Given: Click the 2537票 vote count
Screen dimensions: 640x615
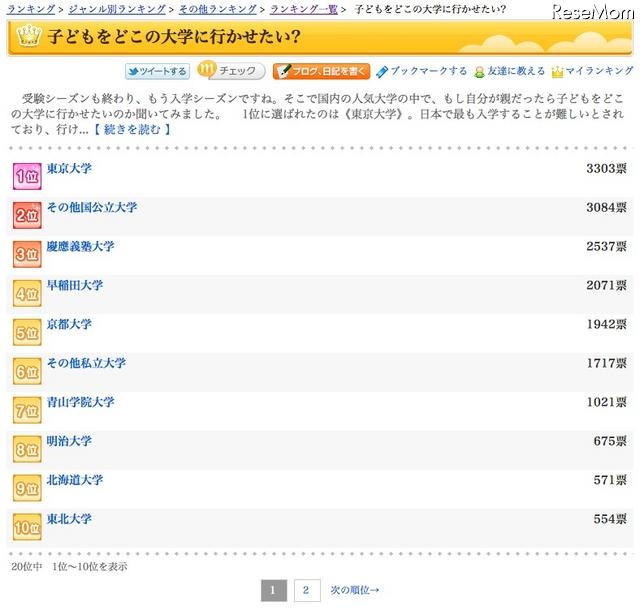Looking at the screenshot, I should pos(607,246).
